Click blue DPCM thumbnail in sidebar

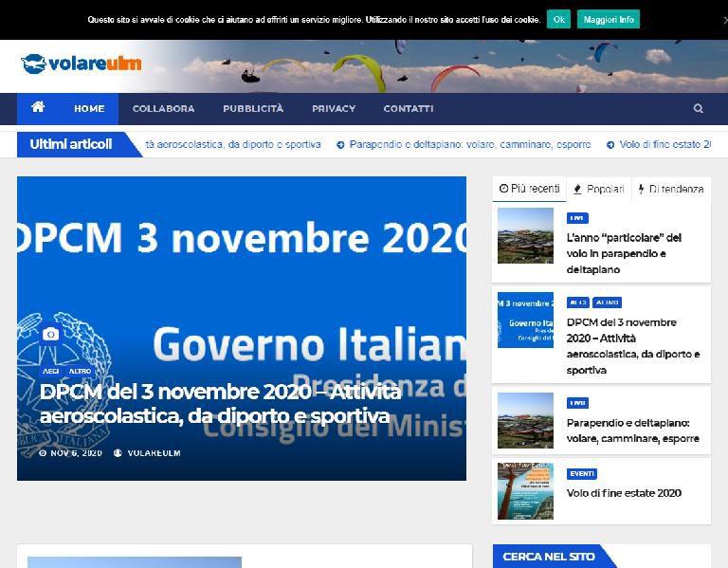click(525, 320)
